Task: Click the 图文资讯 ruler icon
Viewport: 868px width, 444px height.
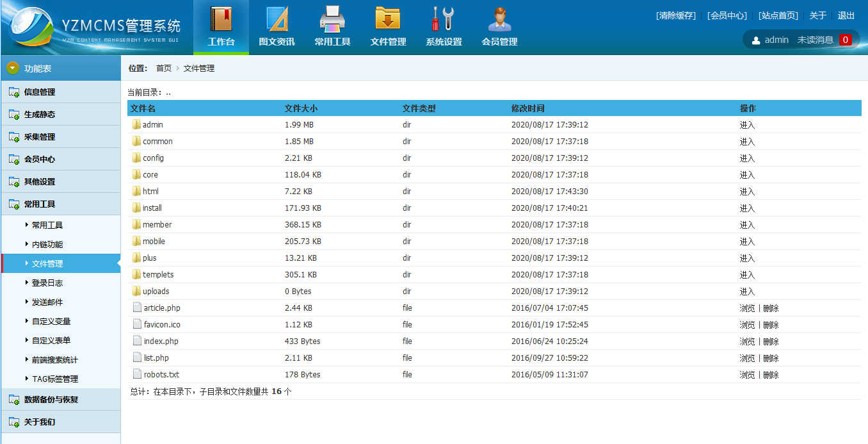Action: [277, 19]
